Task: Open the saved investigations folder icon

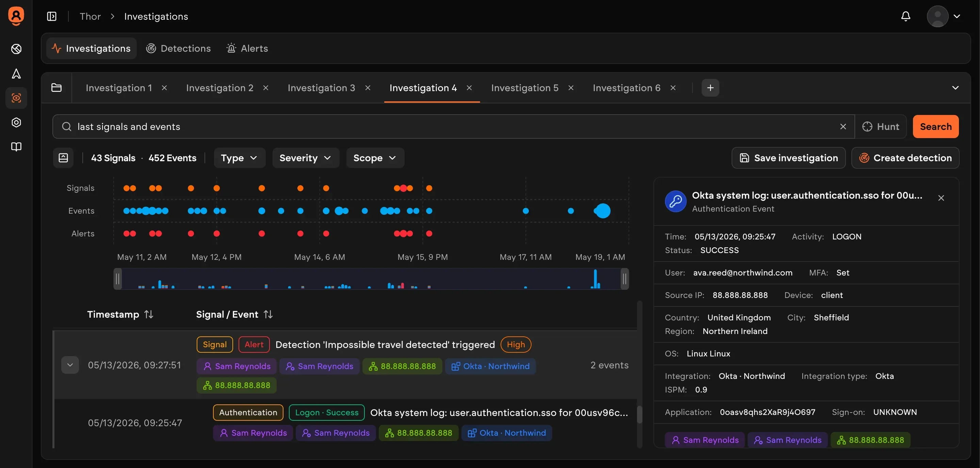Action: [56, 88]
